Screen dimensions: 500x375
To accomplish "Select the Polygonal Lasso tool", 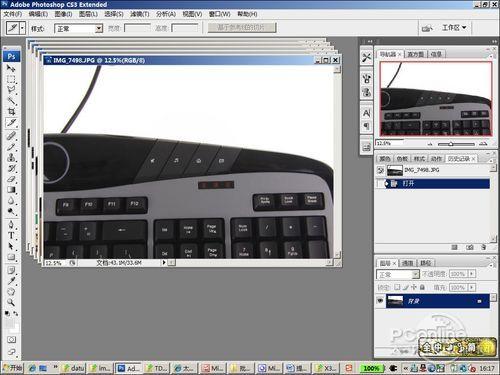I will click(11, 90).
